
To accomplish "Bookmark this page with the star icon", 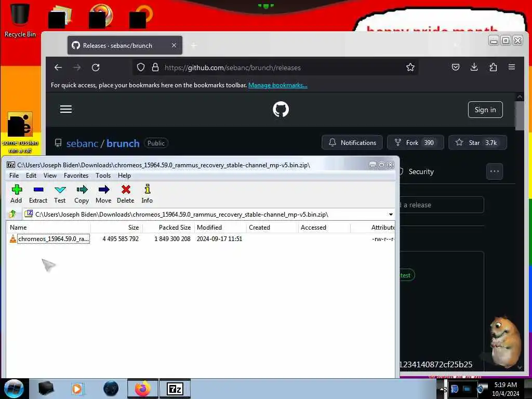I will coord(410,67).
